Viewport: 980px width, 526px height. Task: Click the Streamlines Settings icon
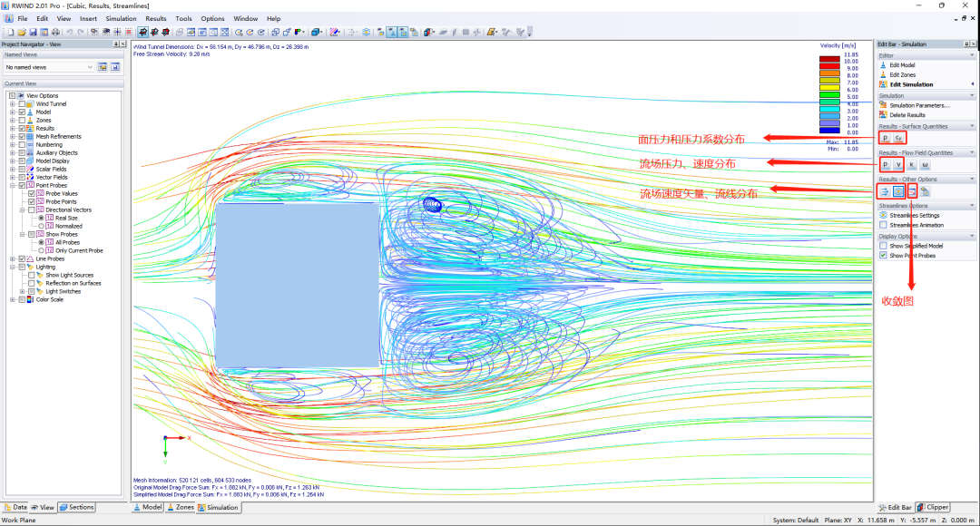click(883, 215)
